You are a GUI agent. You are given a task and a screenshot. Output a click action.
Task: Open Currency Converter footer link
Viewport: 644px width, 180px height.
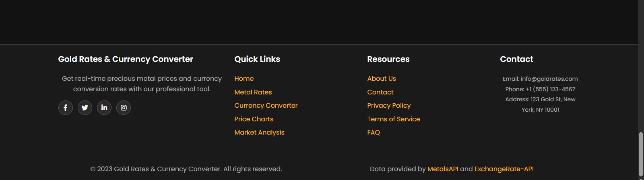pyautogui.click(x=266, y=106)
